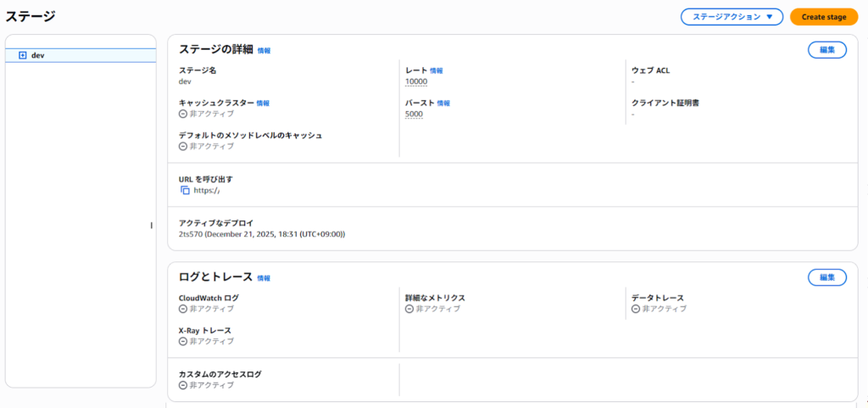The height and width of the screenshot is (408, 868).
Task: Click the inactive icon under キャッシュクラスター
Action: click(x=183, y=114)
